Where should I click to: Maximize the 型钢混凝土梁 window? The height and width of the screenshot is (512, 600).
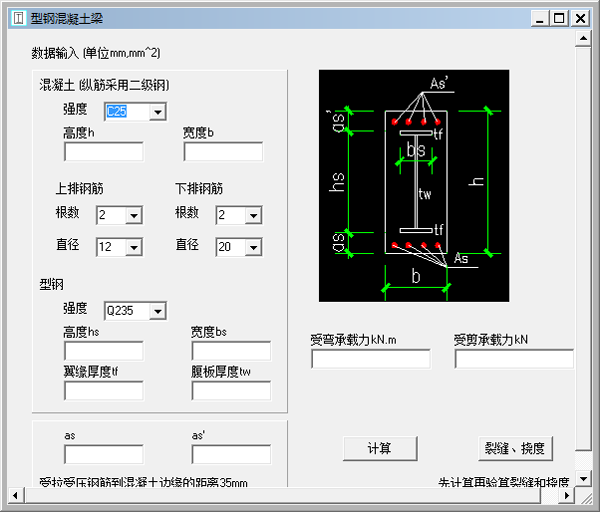559,18
